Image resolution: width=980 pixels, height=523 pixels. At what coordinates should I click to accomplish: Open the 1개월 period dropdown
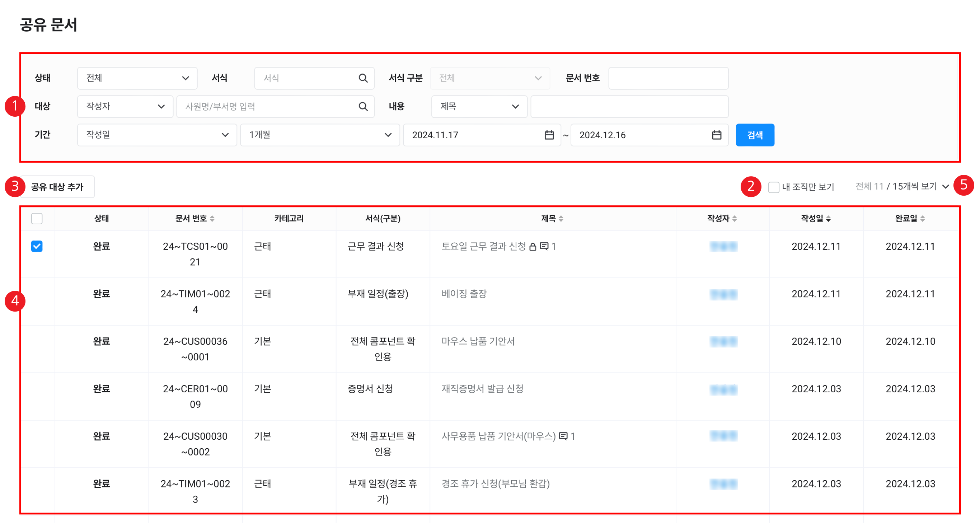320,135
